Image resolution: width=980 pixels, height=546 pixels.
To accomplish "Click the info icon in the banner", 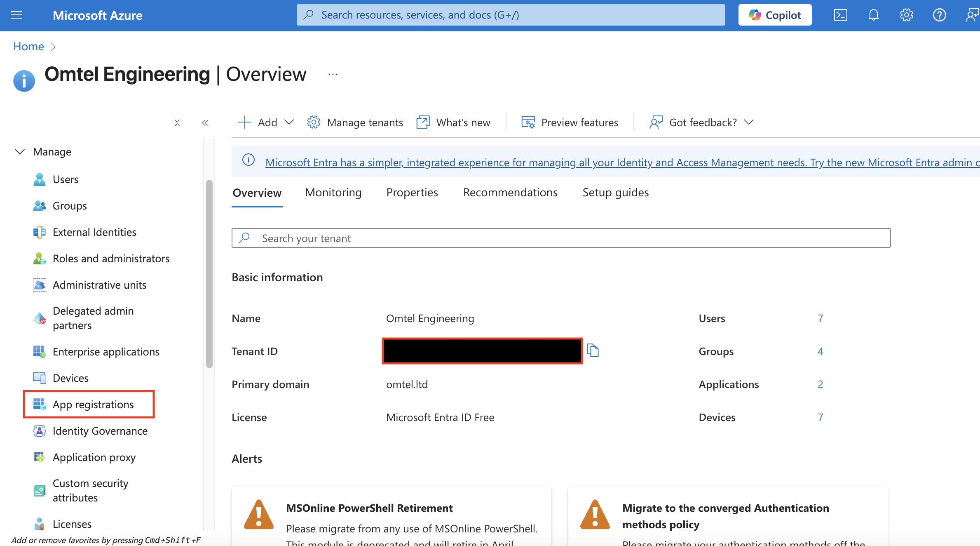I will pyautogui.click(x=249, y=160).
